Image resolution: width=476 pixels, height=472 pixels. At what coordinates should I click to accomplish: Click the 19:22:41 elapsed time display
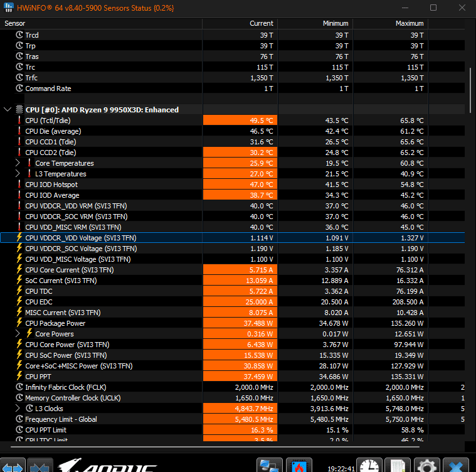pyautogui.click(x=341, y=468)
